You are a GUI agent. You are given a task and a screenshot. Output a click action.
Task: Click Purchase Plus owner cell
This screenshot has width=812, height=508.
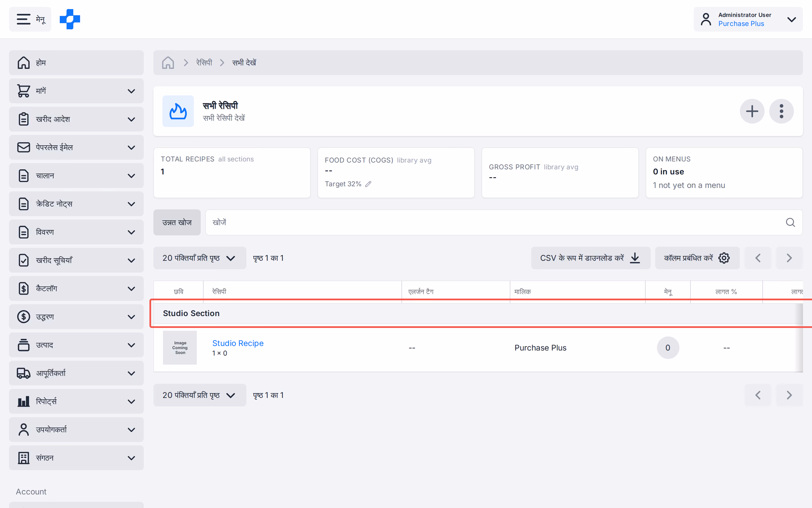[540, 348]
